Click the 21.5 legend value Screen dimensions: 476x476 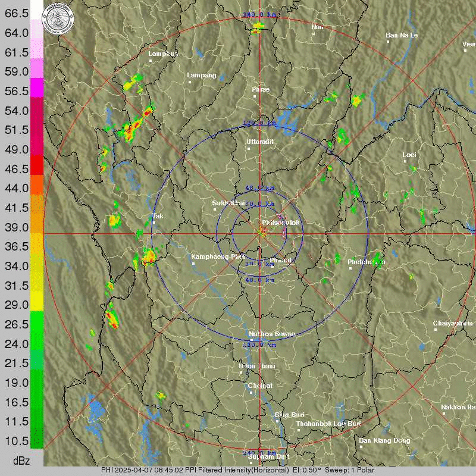point(17,363)
